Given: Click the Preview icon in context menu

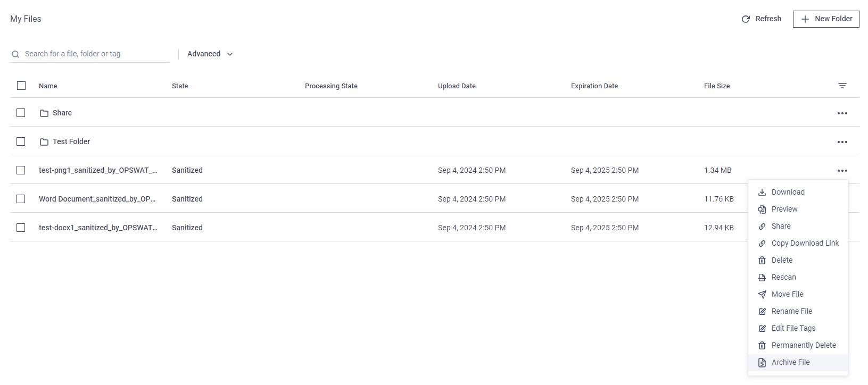Looking at the screenshot, I should coord(762,210).
